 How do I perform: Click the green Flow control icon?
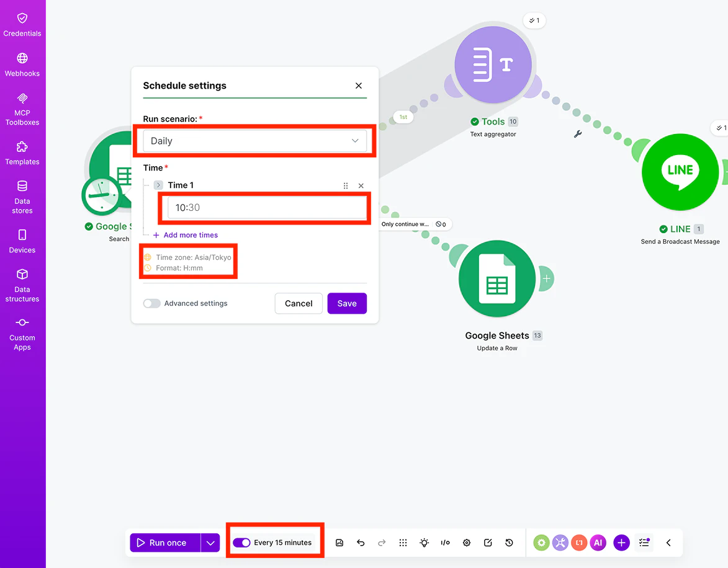click(541, 543)
